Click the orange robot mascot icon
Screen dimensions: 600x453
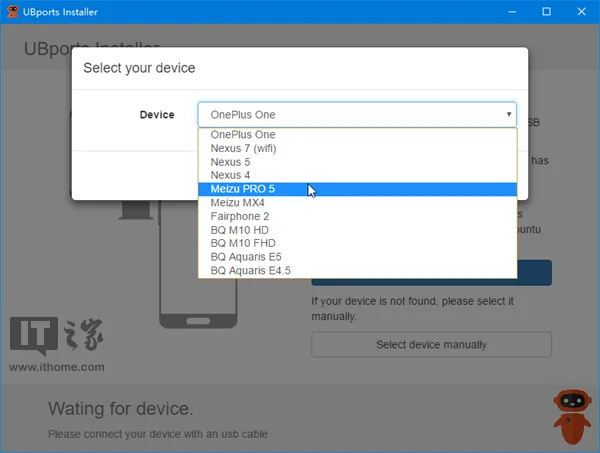tap(572, 417)
